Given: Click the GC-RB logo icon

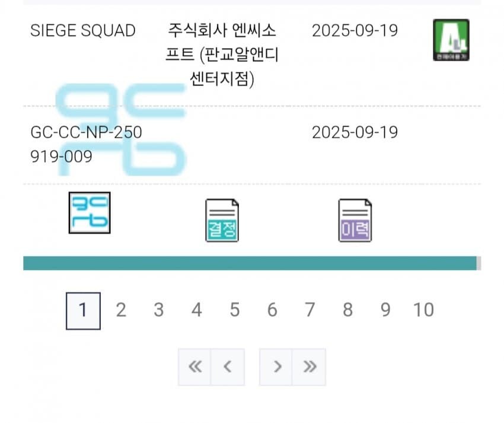Looking at the screenshot, I should (x=89, y=214).
